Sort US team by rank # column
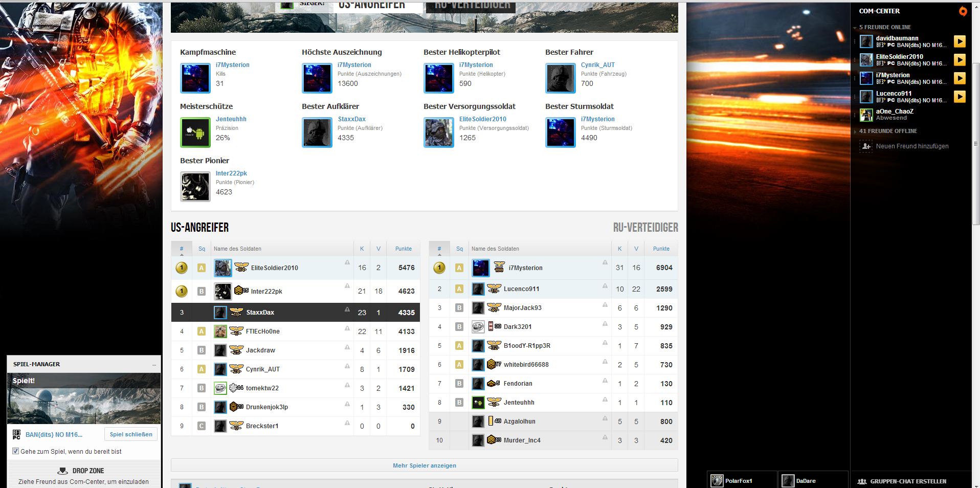Screen dimensions: 980x488 click(182, 249)
